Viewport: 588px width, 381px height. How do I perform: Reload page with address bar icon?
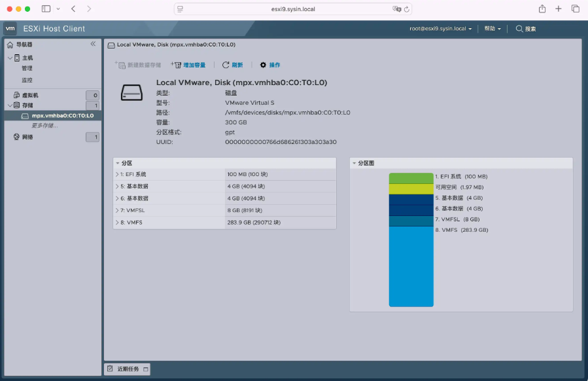coord(407,9)
